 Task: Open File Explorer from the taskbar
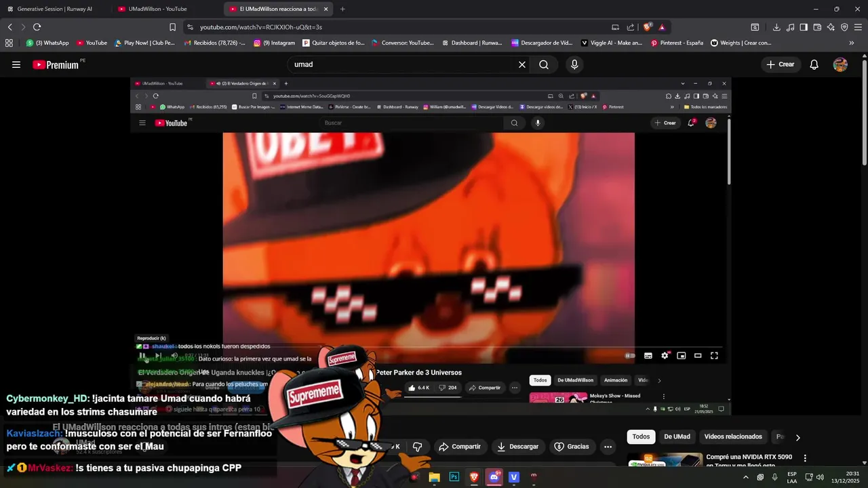pos(434,477)
